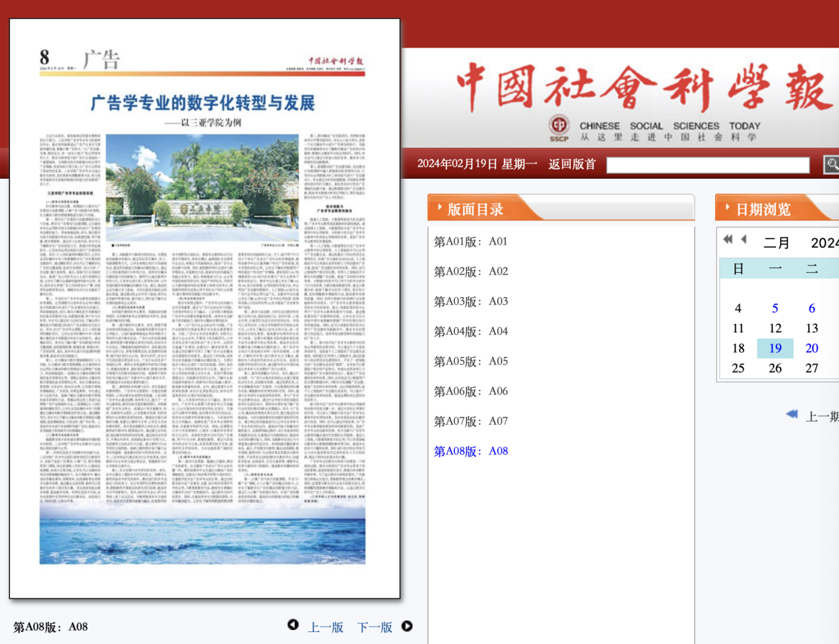The image size is (839, 644).
Task: Click the 返回版首 link
Action: (x=572, y=164)
